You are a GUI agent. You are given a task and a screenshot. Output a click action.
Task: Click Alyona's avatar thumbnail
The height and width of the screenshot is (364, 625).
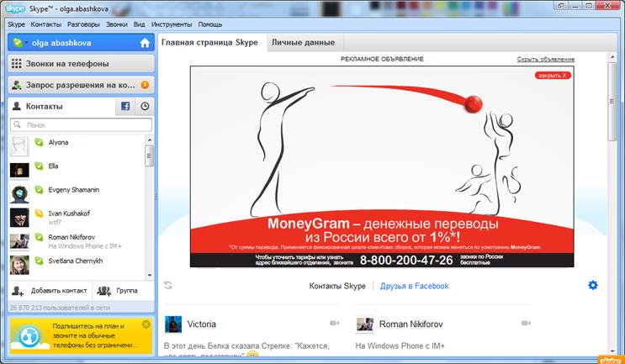[x=19, y=146]
